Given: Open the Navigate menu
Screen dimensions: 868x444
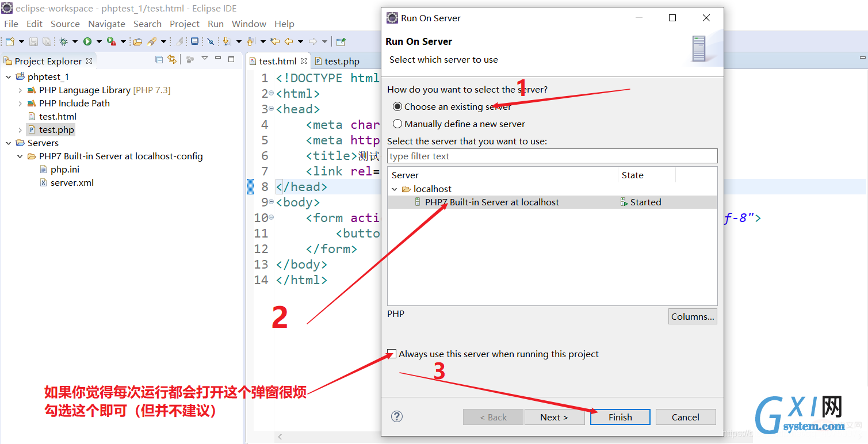Looking at the screenshot, I should [x=106, y=24].
